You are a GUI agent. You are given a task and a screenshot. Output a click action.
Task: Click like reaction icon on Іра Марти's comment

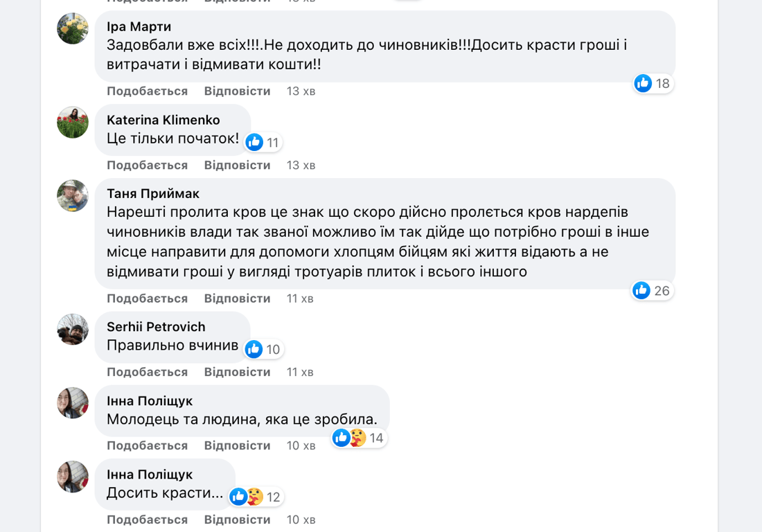[x=644, y=84]
